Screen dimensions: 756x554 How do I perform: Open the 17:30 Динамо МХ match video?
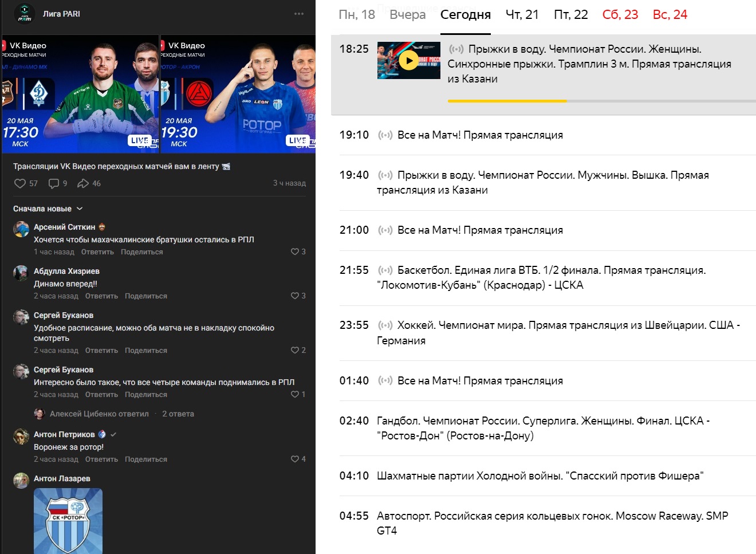[80, 94]
